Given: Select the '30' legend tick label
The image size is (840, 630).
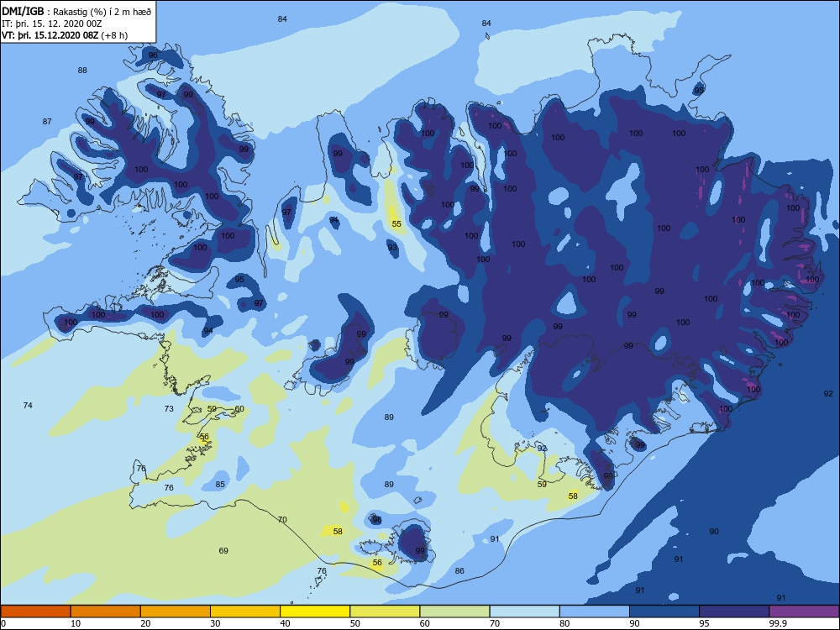Looking at the screenshot, I should pos(215,623).
